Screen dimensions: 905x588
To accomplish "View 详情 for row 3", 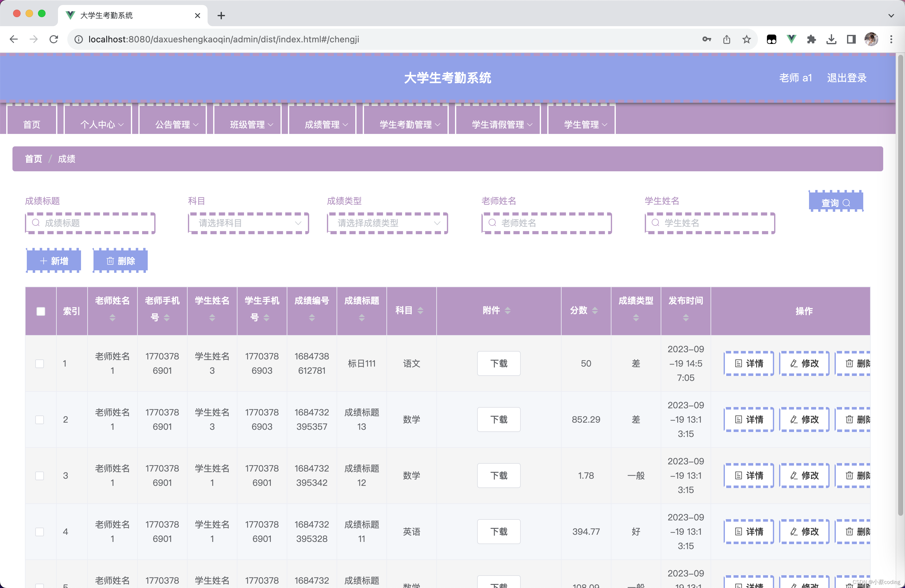I will pyautogui.click(x=749, y=476).
